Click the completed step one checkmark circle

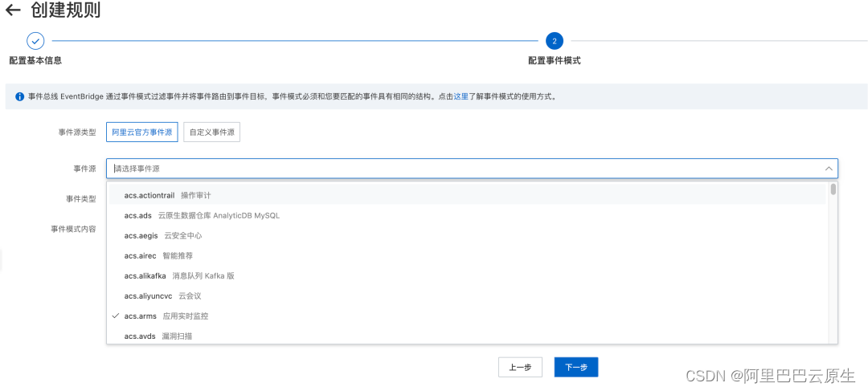35,41
